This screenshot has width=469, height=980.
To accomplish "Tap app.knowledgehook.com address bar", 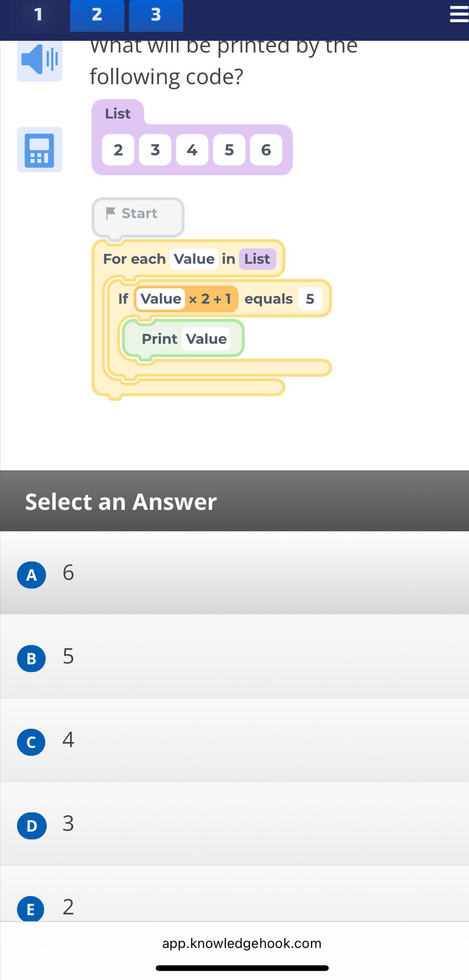I will 242,943.
